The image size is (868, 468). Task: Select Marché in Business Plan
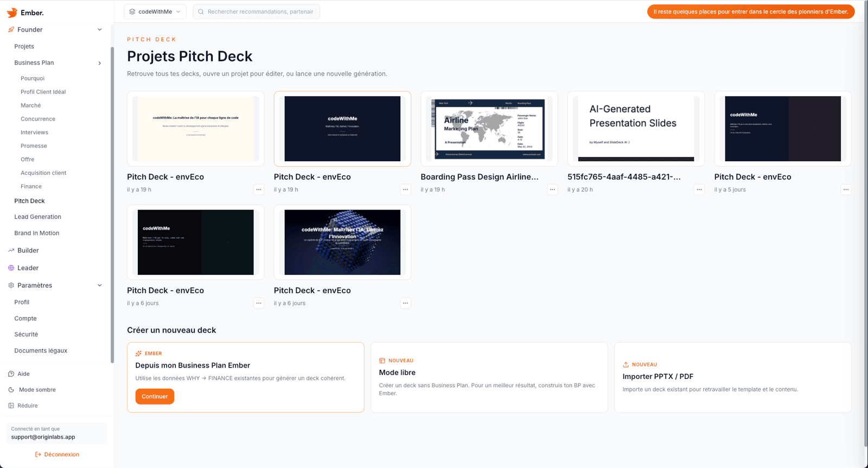(30, 105)
